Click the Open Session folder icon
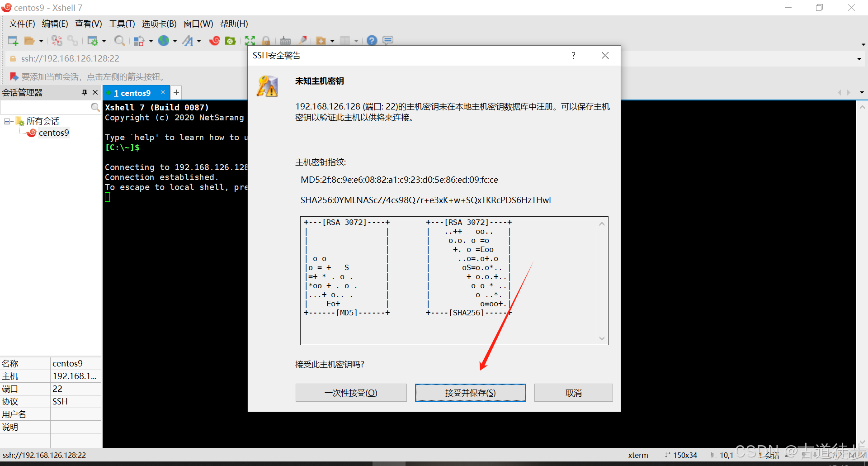 (x=29, y=41)
